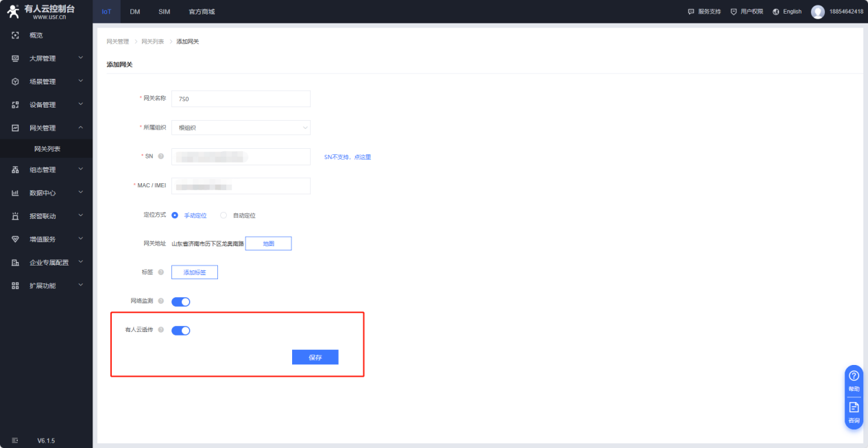
Task: Expand the 场景管理 menu chevron
Action: 81,81
